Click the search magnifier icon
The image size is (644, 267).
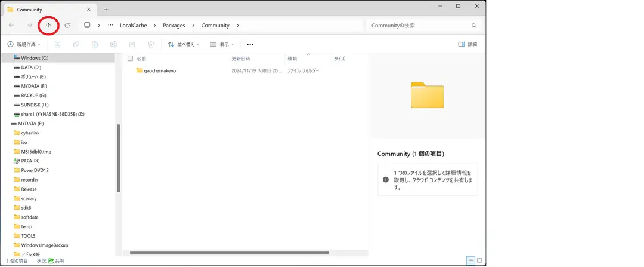pyautogui.click(x=473, y=26)
